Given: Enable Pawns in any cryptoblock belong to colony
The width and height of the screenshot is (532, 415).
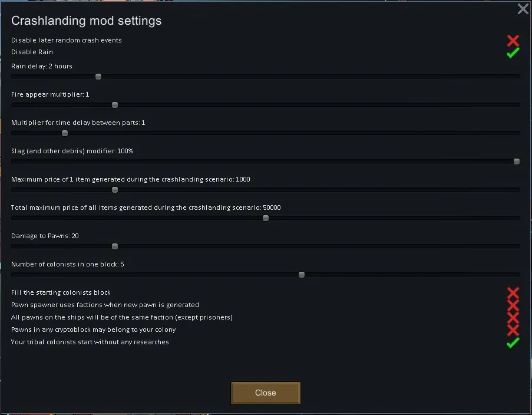Looking at the screenshot, I should (x=513, y=330).
